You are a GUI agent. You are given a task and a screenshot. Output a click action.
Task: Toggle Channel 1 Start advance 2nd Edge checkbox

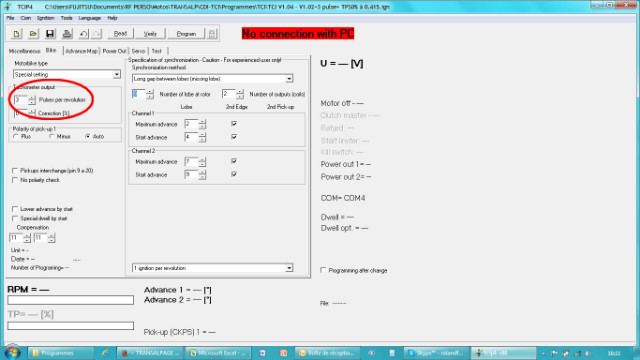point(234,137)
